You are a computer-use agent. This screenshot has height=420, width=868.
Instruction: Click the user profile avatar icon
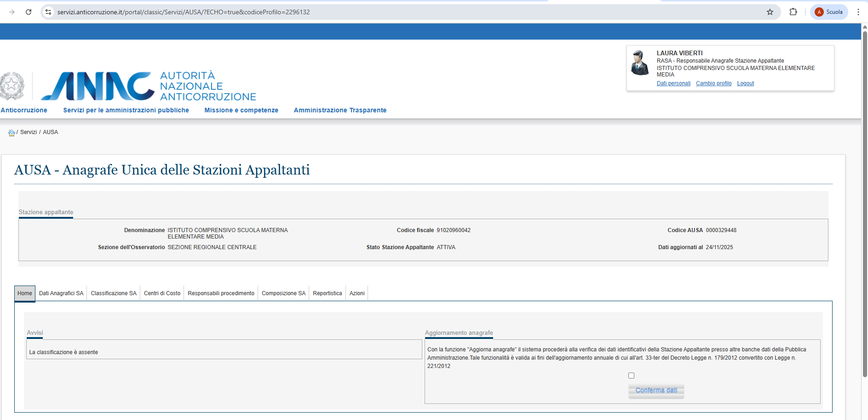(x=640, y=63)
